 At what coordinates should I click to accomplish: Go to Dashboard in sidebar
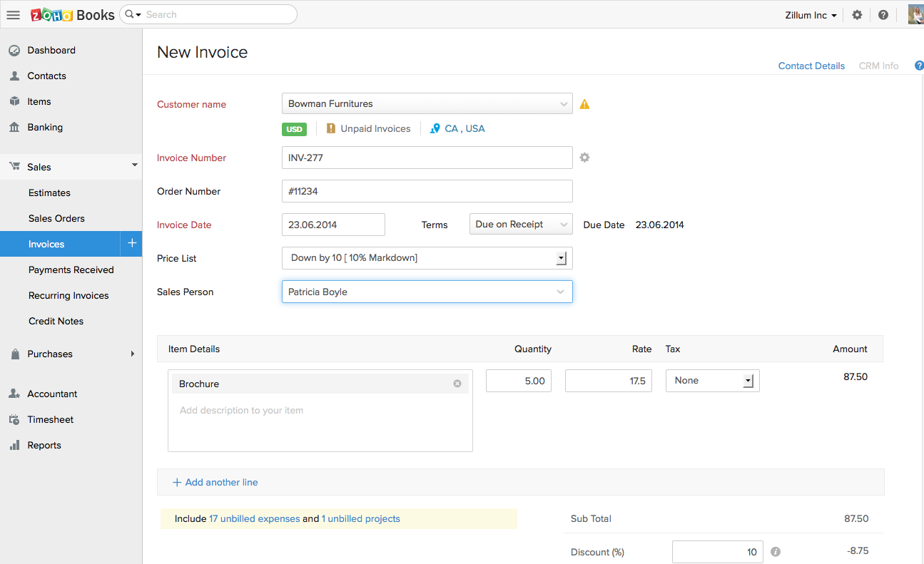[x=51, y=51]
